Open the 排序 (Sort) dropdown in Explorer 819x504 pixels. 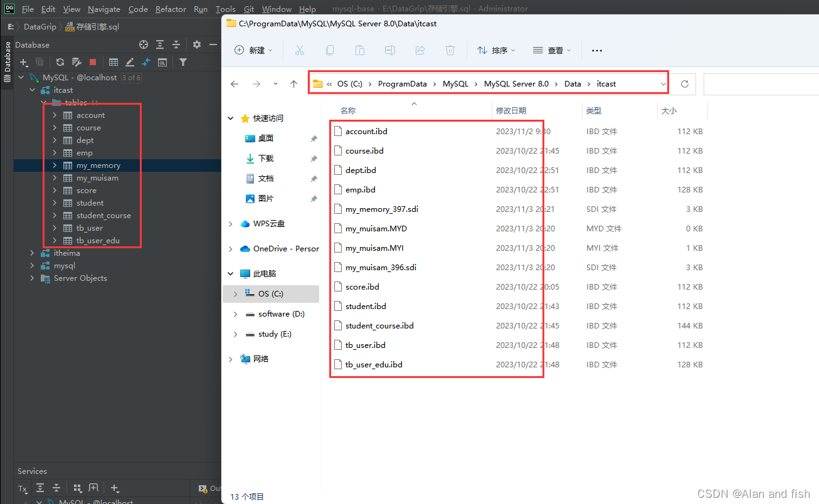point(496,50)
